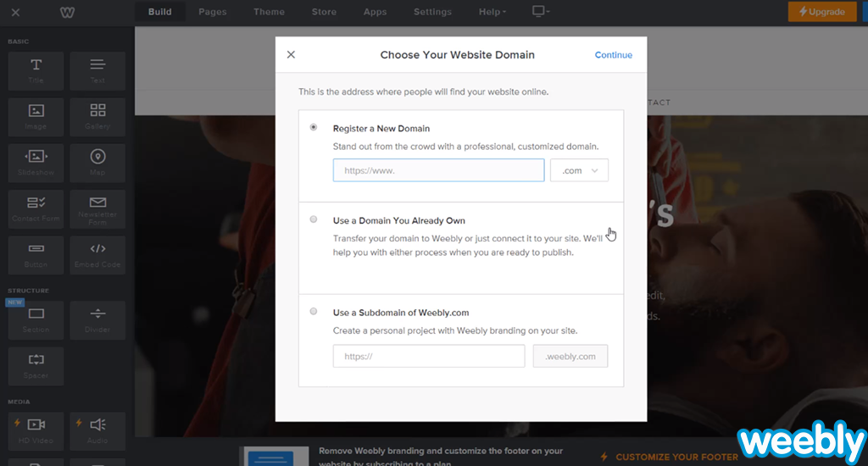
Task: Click the Continue link in dialog
Action: (613, 55)
